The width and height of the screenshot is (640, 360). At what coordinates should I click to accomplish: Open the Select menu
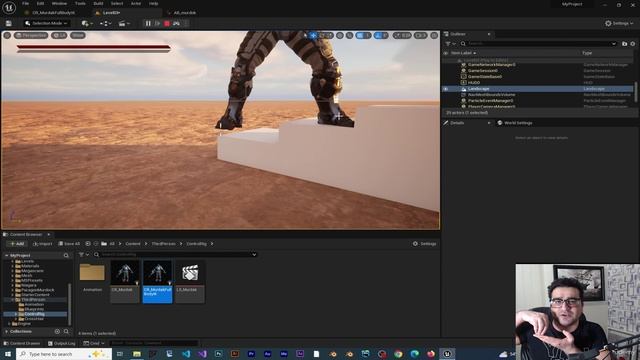pyautogui.click(x=117, y=4)
